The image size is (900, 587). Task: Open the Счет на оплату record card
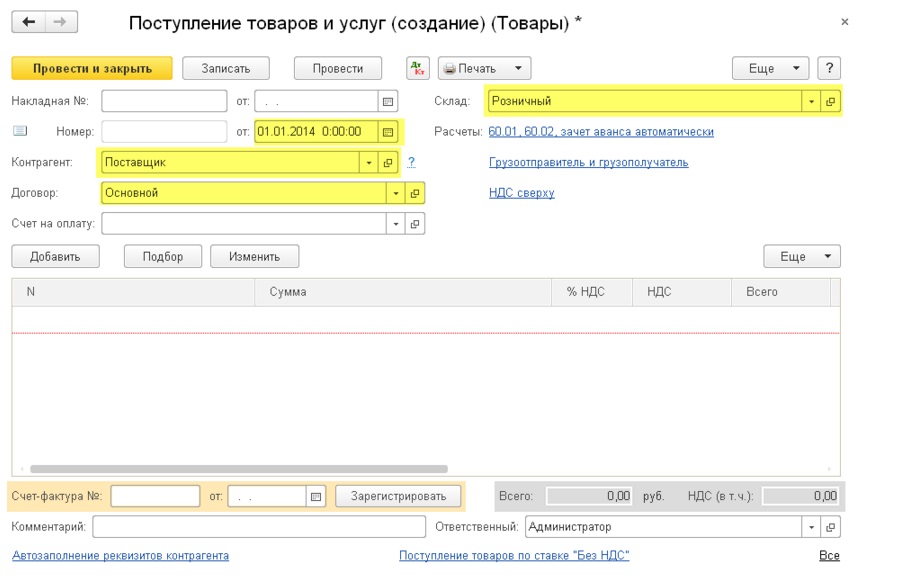[414, 224]
